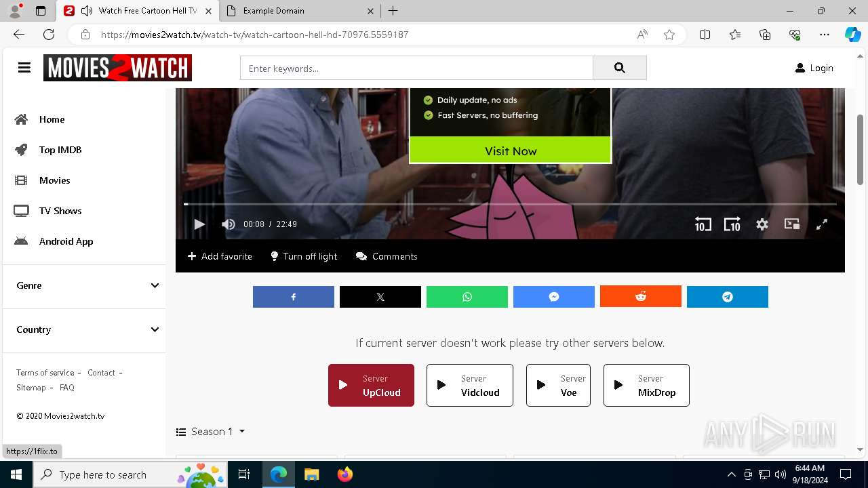Click the address bar URL
Viewport: 868px width, 488px height.
pos(254,35)
